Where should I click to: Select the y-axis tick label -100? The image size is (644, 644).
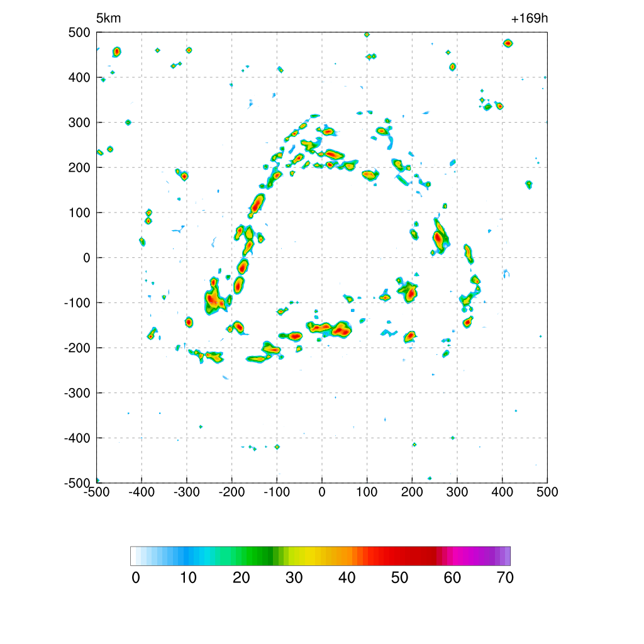[77, 303]
